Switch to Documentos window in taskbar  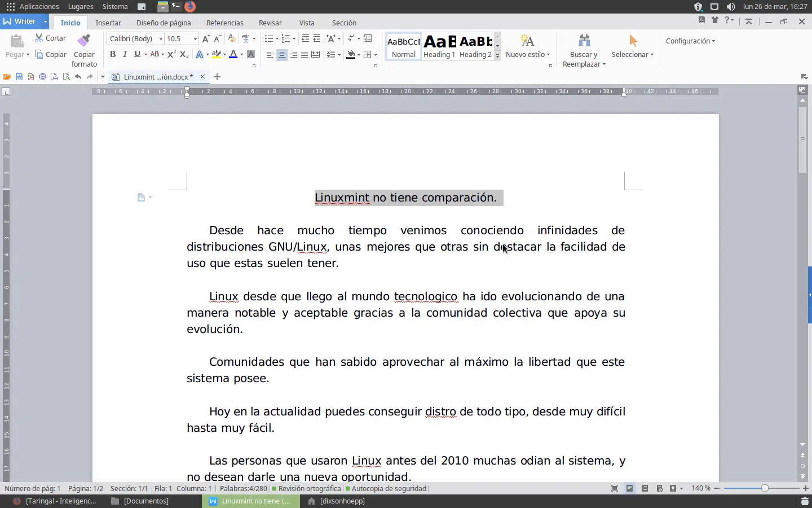tap(140, 501)
